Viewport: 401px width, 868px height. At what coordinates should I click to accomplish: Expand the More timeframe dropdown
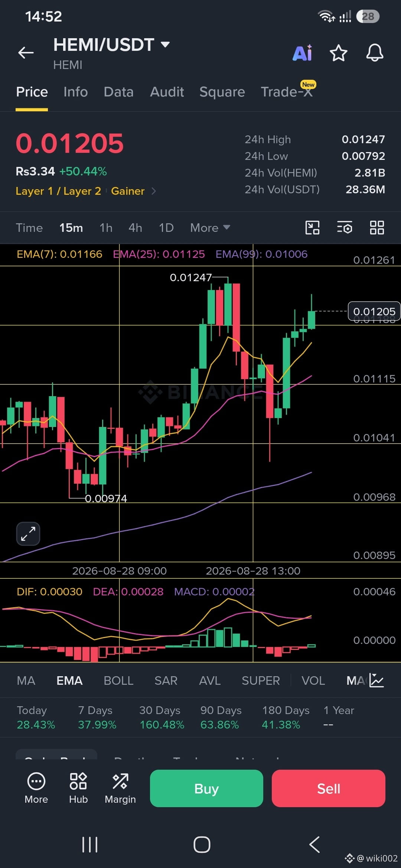click(x=210, y=227)
